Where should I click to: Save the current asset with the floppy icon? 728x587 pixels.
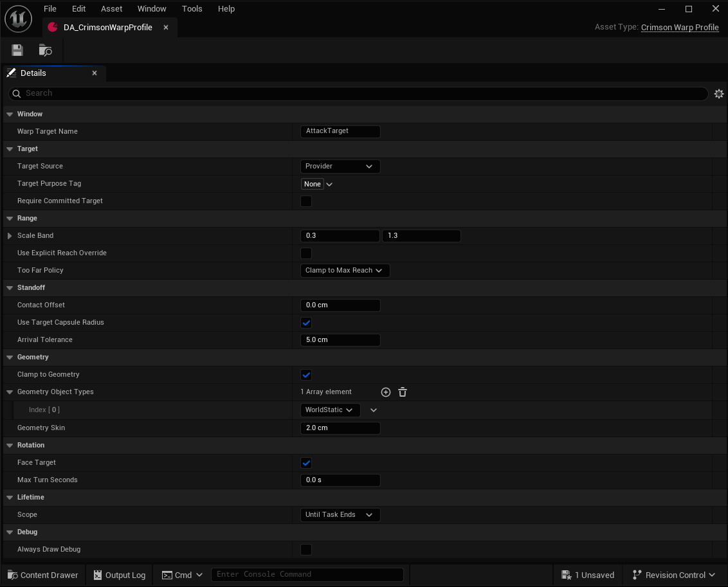pos(17,50)
